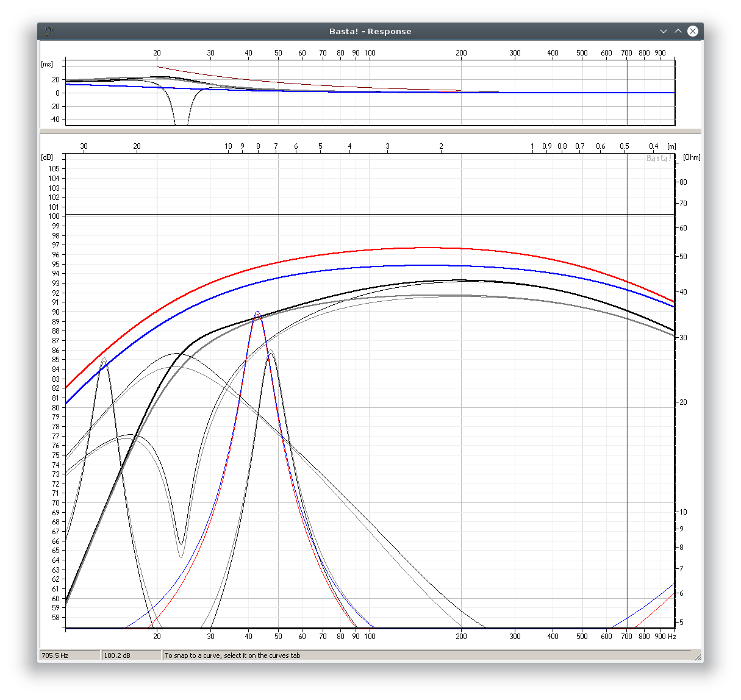Open the Basta! window menu icon
This screenshot has width=741, height=700.
[49, 31]
